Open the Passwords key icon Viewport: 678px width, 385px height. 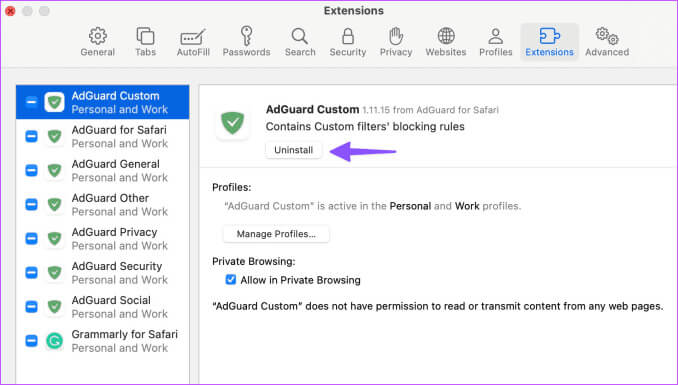pos(246,36)
